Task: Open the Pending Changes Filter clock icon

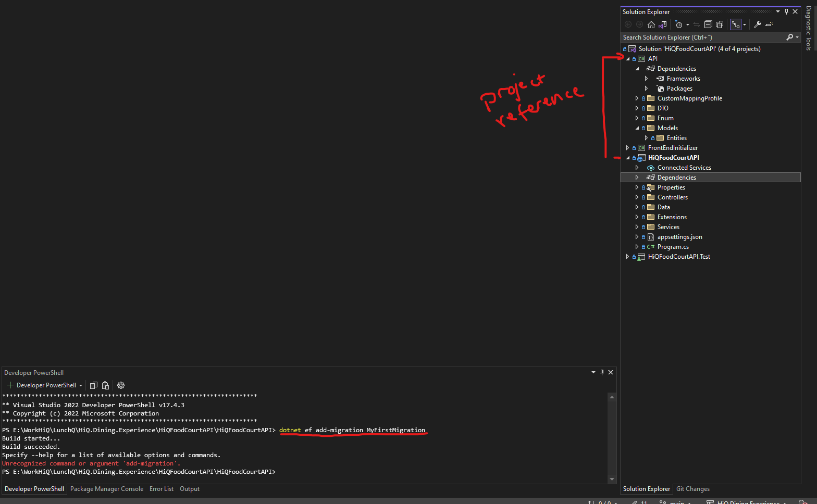Action: tap(678, 24)
